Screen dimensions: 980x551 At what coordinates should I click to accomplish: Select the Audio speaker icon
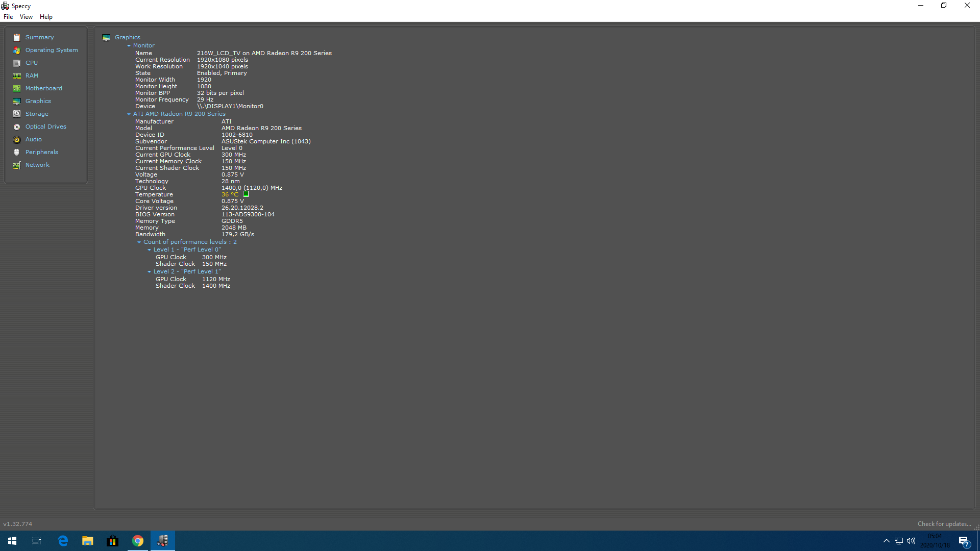[x=17, y=139]
